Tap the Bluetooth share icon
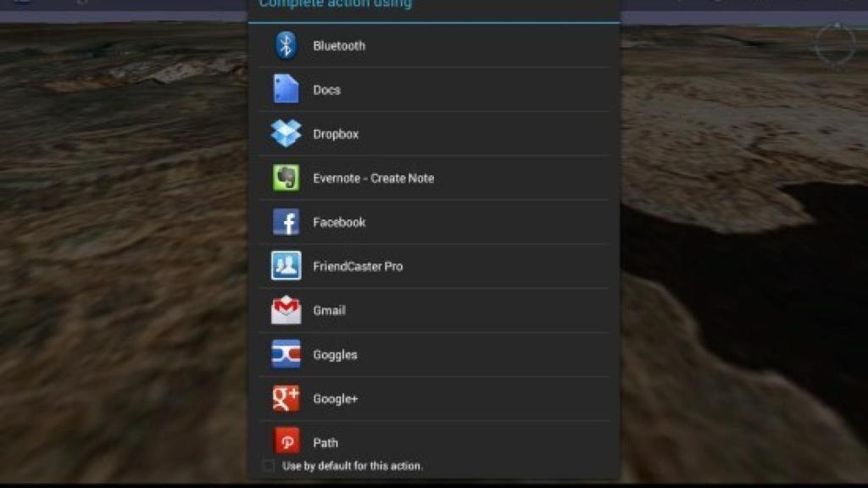Screen dimensions: 868x488 click(x=287, y=45)
